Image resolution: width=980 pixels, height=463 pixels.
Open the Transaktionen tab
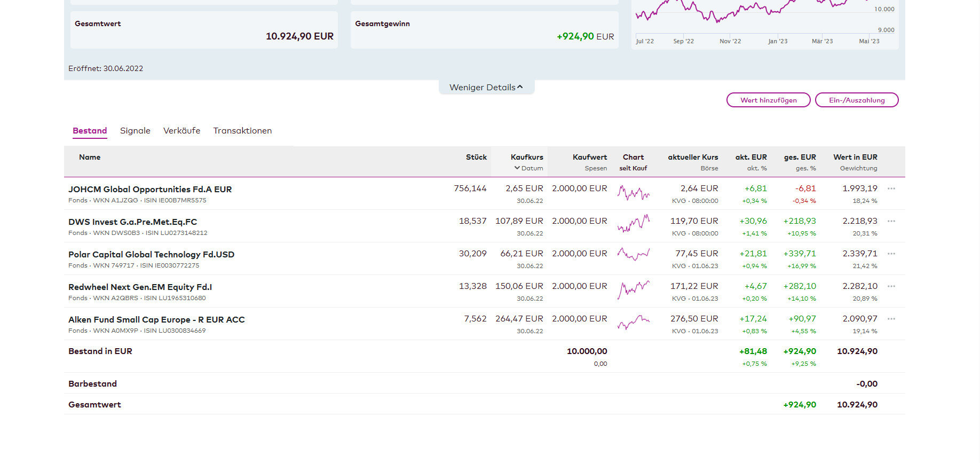click(x=242, y=131)
